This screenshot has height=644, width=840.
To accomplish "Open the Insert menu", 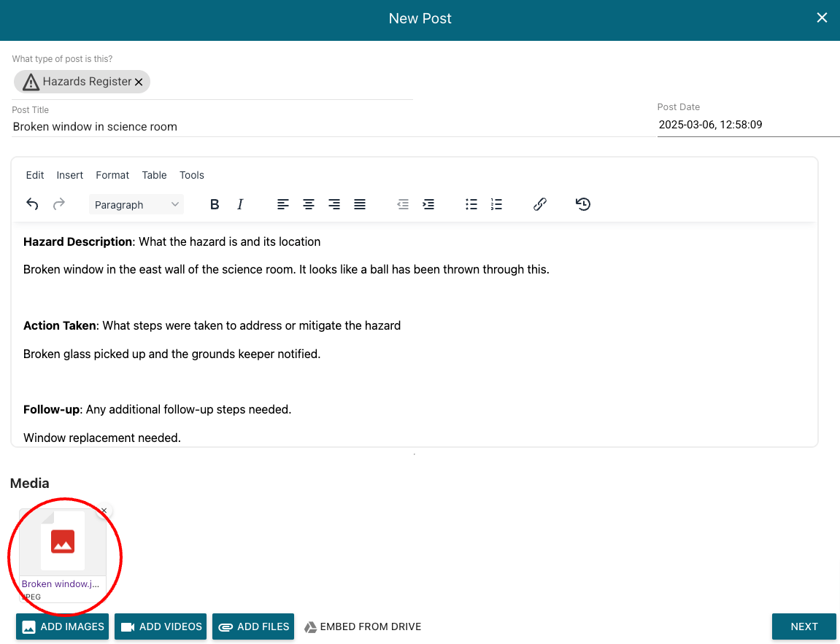I will click(x=70, y=175).
